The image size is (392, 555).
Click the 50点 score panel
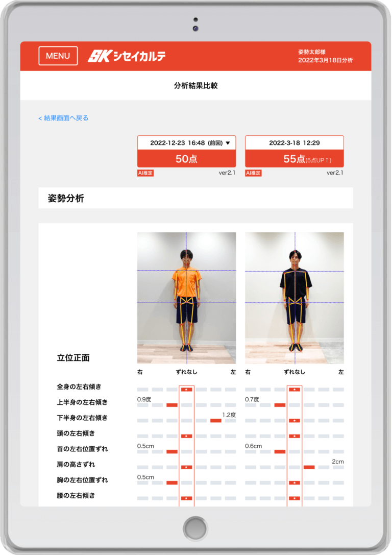coord(186,159)
